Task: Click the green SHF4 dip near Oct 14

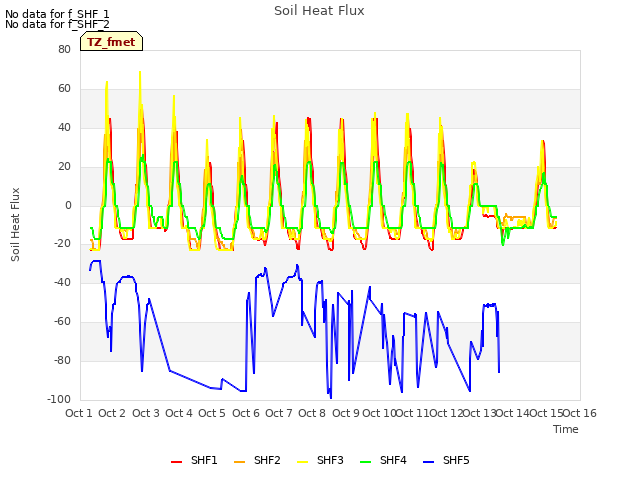Action: [503, 244]
